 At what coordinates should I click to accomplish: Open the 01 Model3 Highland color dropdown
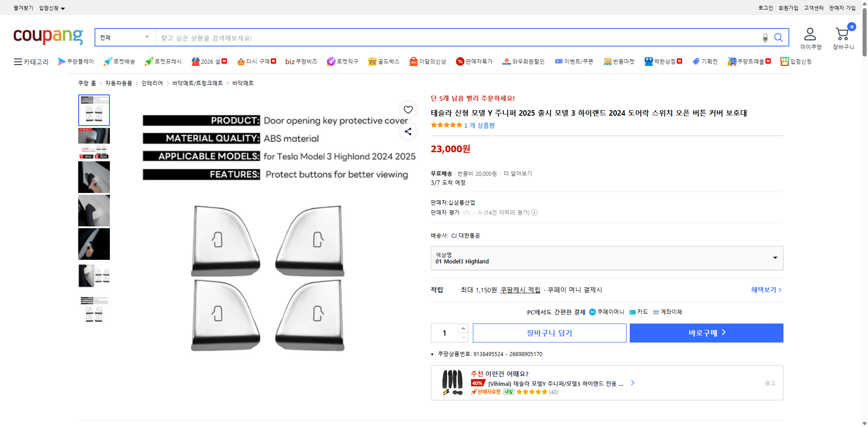point(607,258)
